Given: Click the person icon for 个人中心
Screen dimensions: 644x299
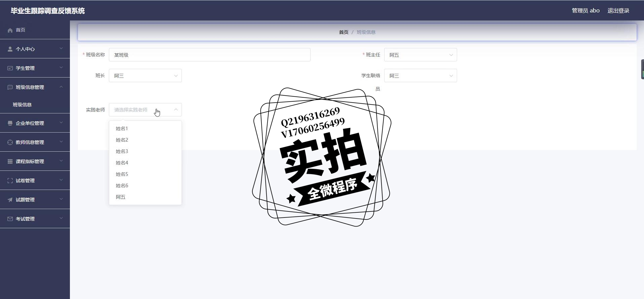Looking at the screenshot, I should (10, 49).
